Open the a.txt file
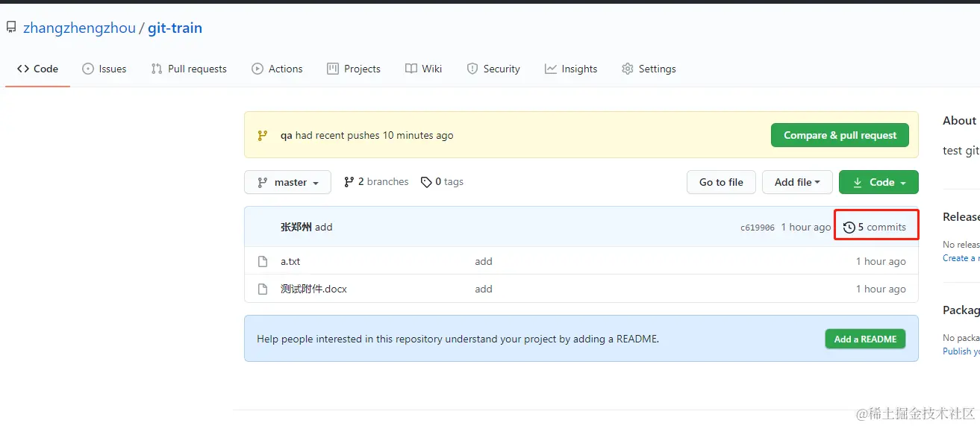This screenshot has height=426, width=980. (290, 262)
